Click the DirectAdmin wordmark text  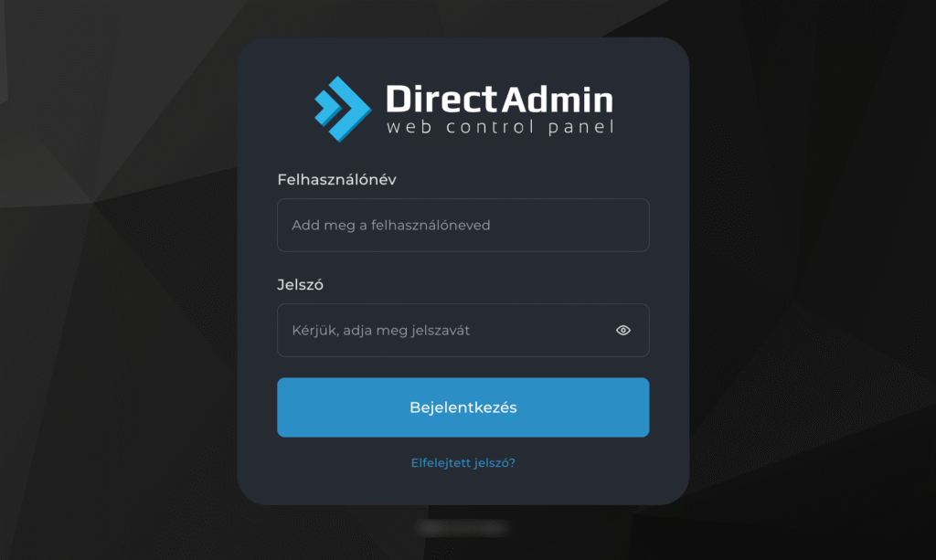click(x=500, y=99)
